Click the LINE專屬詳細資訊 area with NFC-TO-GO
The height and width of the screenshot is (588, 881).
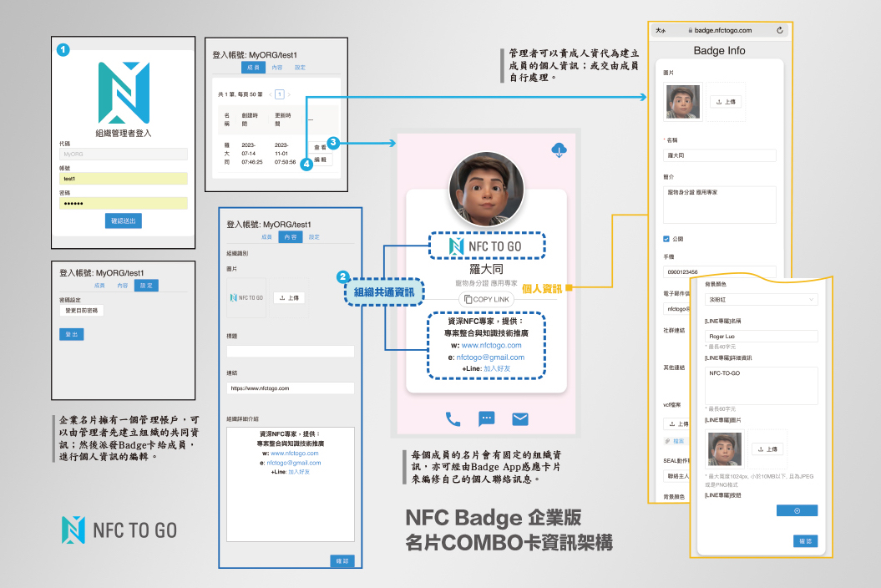point(762,386)
